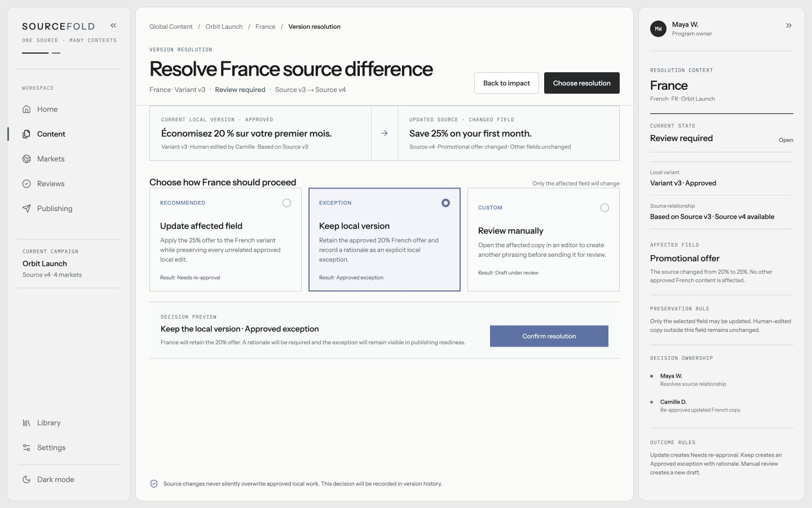This screenshot has width=812, height=508.
Task: Select the Update affected field radio button
Action: 286,203
